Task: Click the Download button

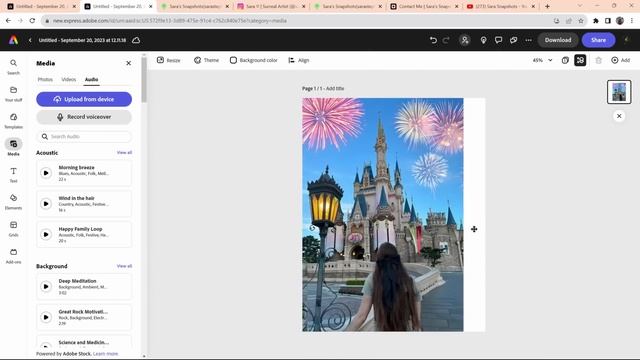Action: 558,40
